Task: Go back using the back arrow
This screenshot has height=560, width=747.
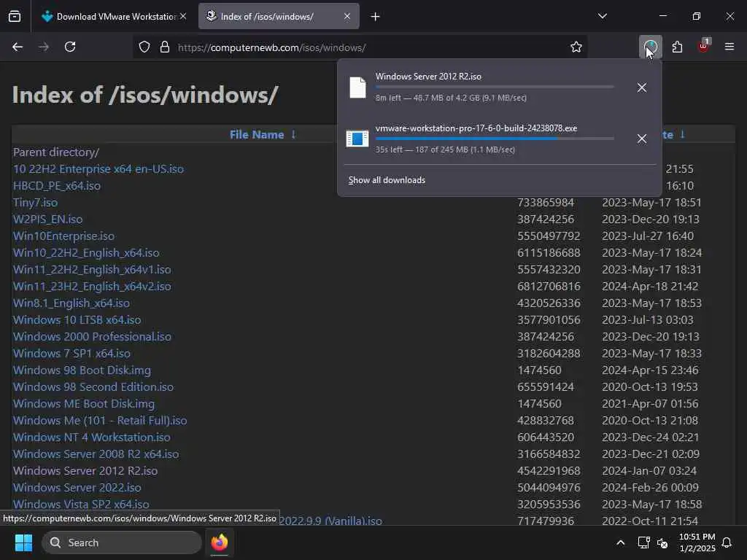Action: [18, 47]
